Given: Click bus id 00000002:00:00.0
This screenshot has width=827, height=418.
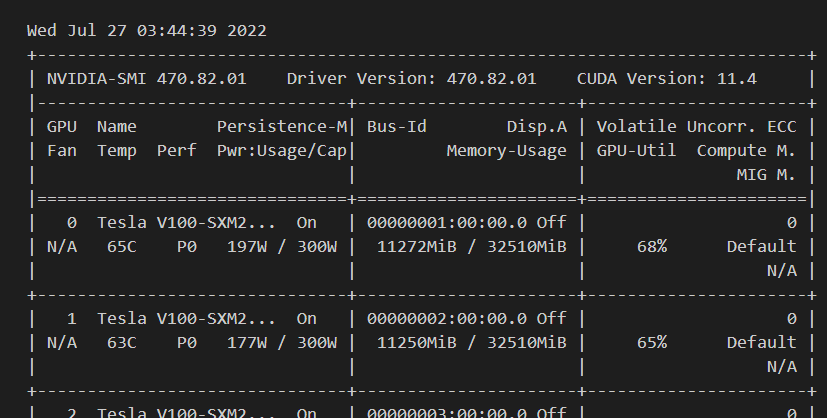Looking at the screenshot, I should [x=447, y=319].
